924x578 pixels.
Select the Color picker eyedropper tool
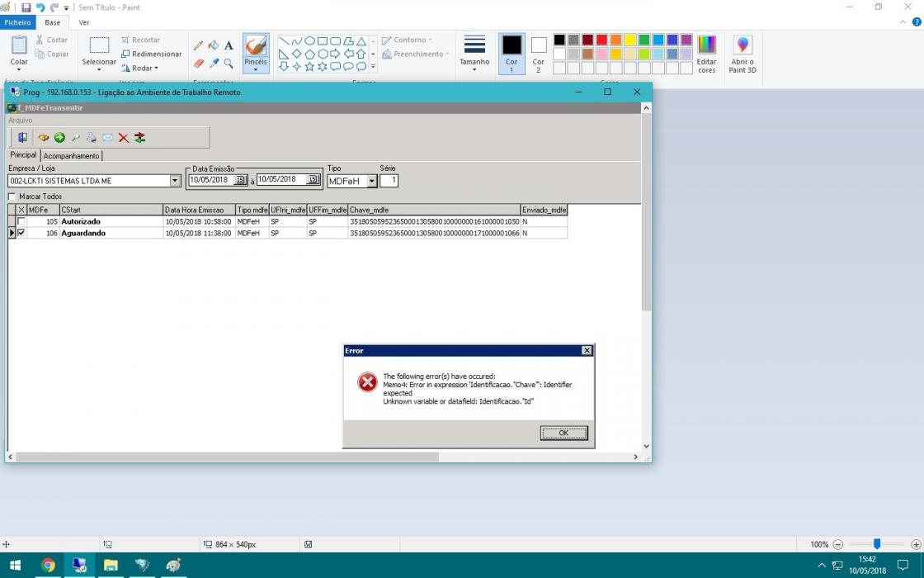tap(214, 63)
